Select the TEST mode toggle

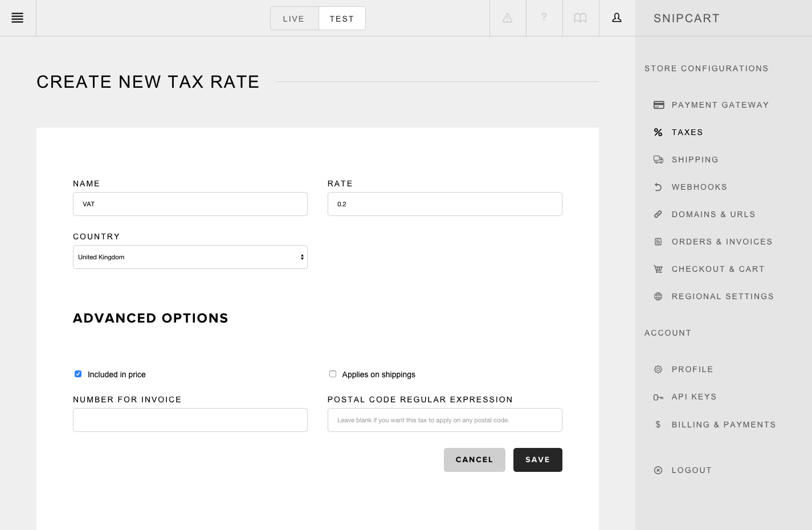(342, 18)
